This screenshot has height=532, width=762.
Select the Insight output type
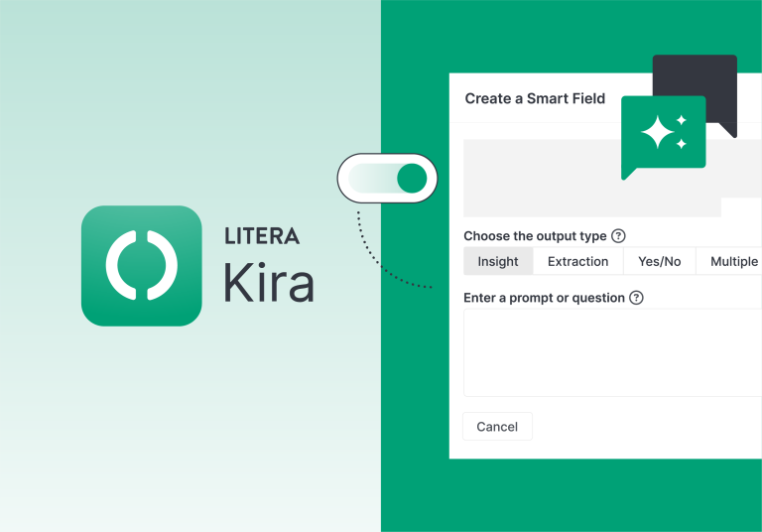tap(498, 261)
